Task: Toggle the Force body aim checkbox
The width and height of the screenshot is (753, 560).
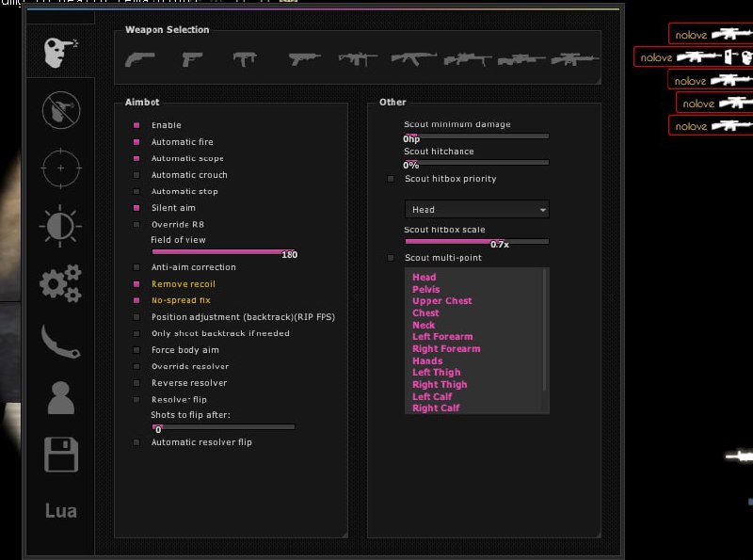Action: [136, 350]
